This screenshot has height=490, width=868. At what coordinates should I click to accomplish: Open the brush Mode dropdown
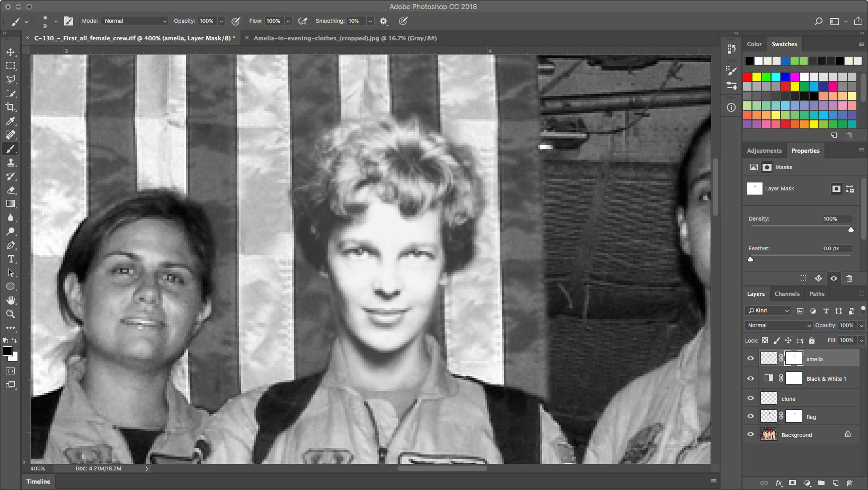click(x=135, y=21)
